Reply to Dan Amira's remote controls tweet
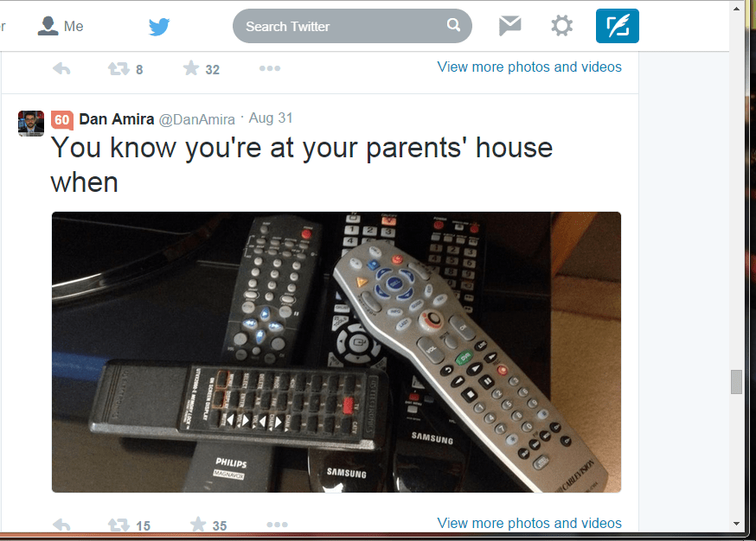 click(61, 525)
